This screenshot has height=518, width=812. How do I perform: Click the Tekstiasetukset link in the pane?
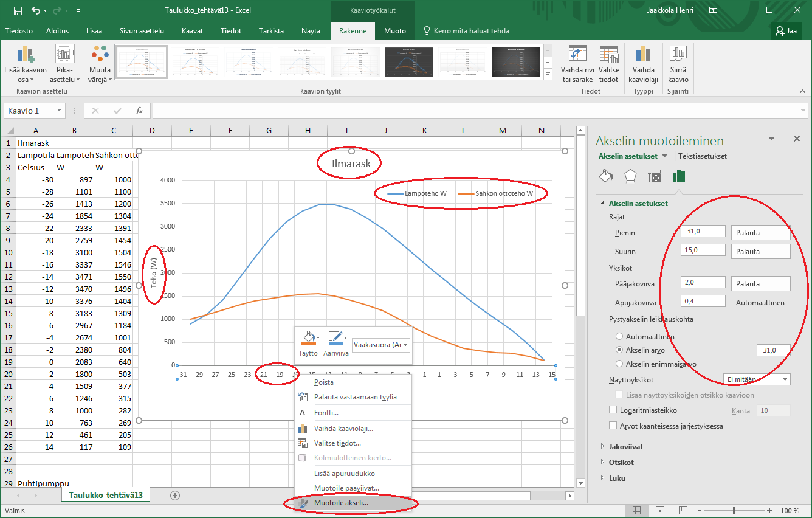[x=702, y=156]
